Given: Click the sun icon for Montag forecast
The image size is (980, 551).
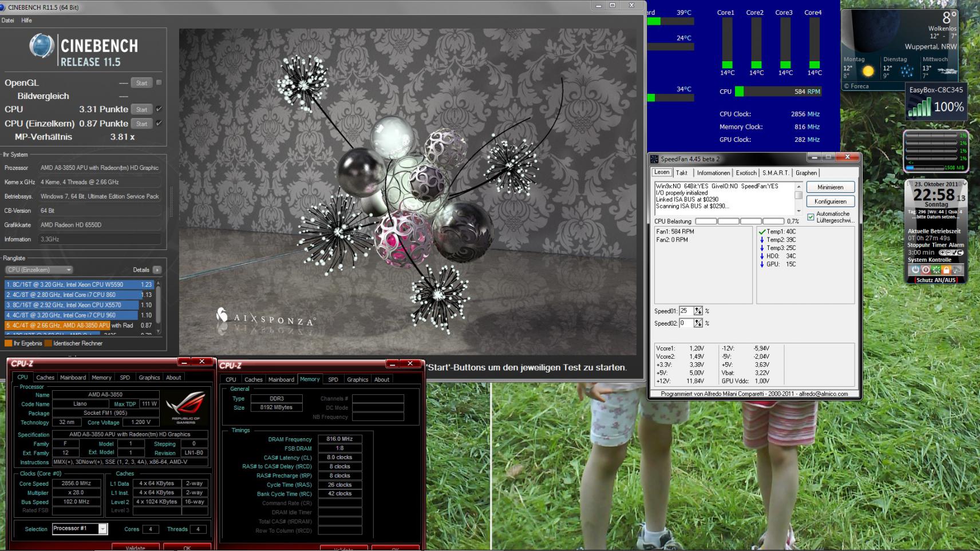Looking at the screenshot, I should (x=868, y=71).
